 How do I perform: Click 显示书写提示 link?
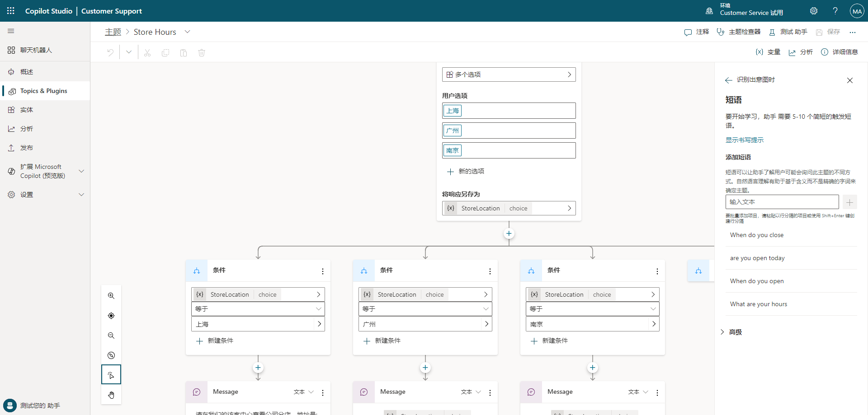coord(745,140)
